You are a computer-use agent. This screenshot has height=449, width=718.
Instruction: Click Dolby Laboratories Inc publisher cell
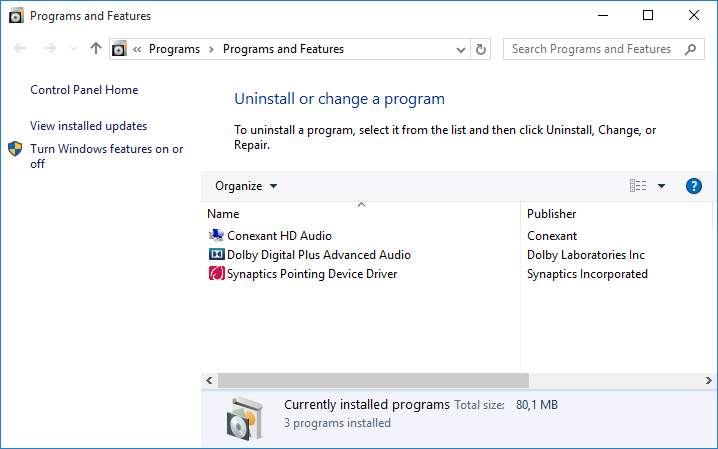tap(586, 255)
